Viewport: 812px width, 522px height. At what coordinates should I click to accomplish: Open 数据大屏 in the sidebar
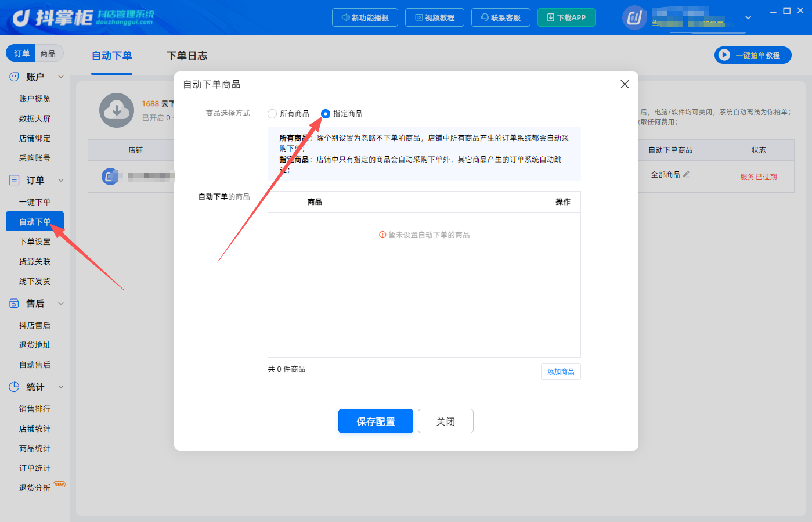35,118
